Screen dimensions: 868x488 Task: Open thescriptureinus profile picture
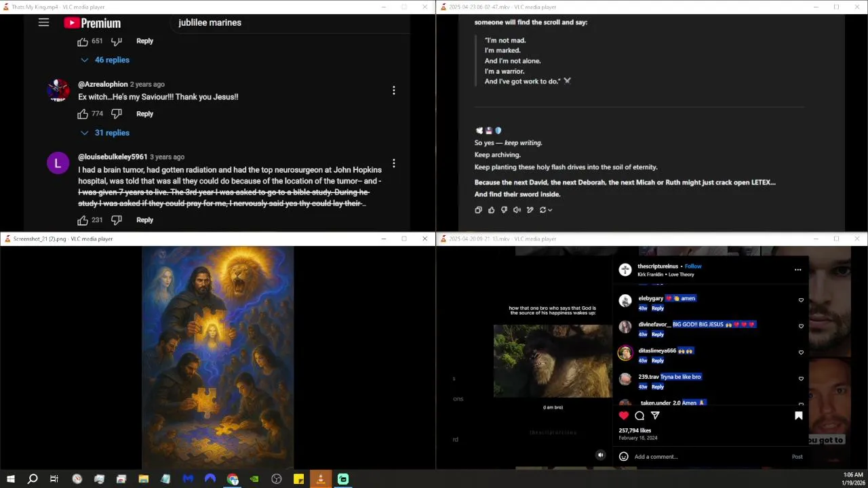click(x=625, y=270)
